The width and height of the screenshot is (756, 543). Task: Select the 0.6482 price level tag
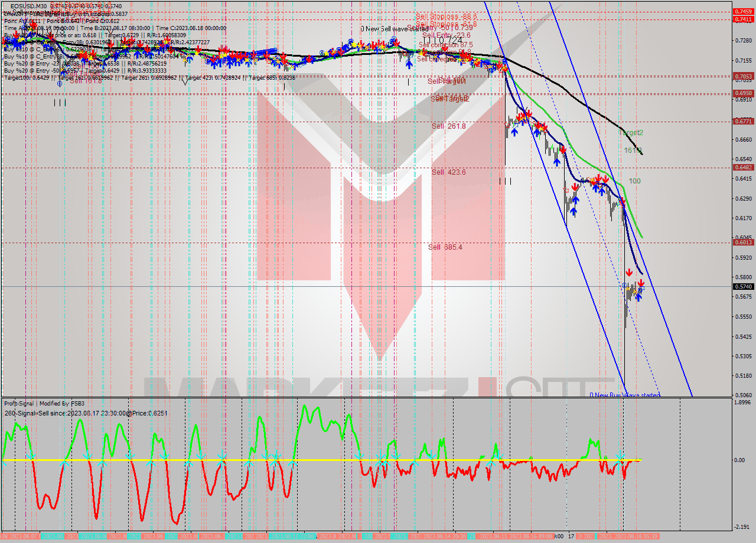coord(742,167)
